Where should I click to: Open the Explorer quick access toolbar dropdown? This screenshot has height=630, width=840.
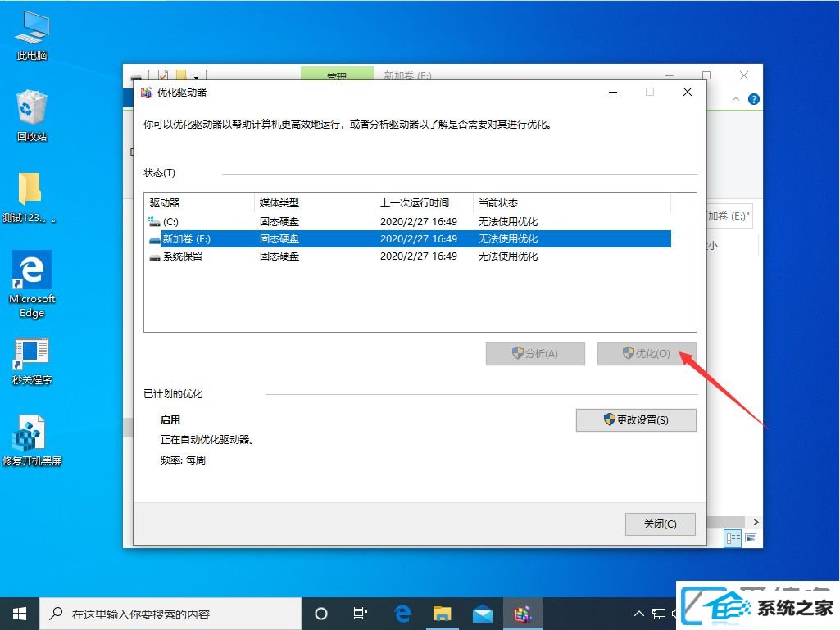196,76
